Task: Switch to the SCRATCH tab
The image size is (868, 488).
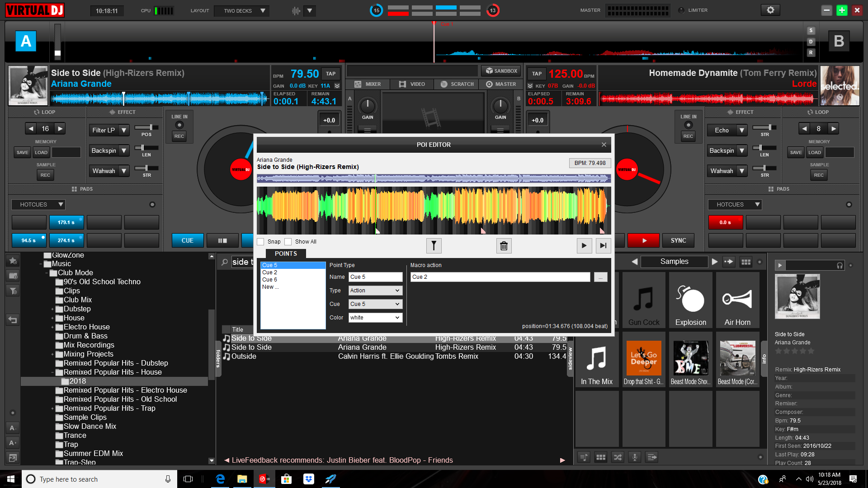Action: (457, 84)
